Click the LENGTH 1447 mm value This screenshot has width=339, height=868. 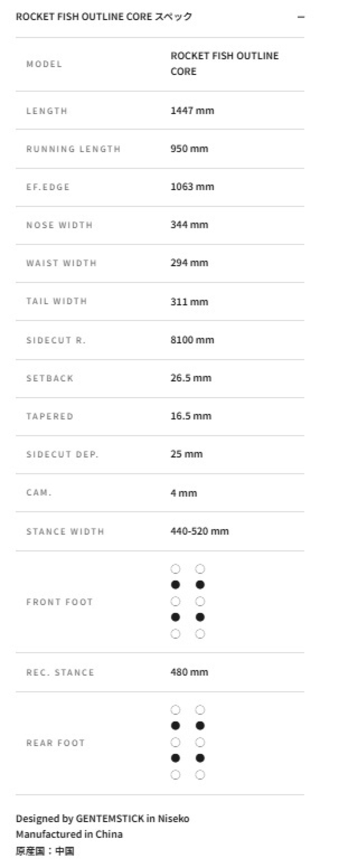pyautogui.click(x=192, y=110)
